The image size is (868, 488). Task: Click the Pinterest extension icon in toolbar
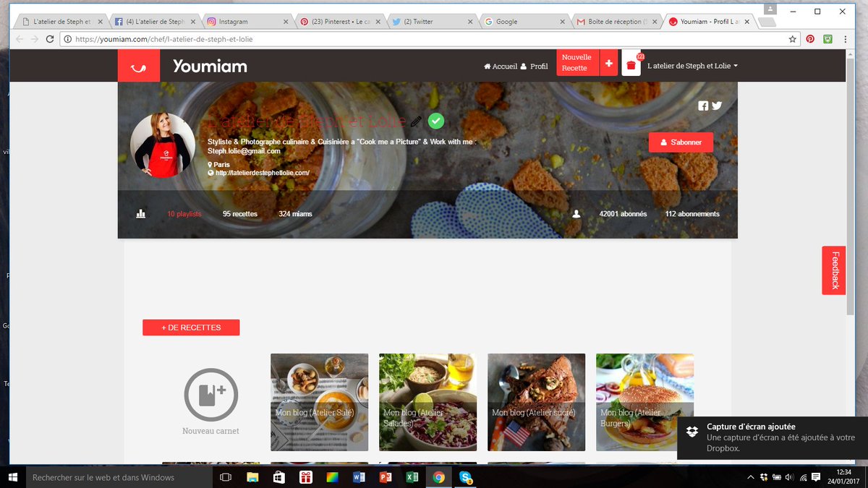(x=810, y=39)
